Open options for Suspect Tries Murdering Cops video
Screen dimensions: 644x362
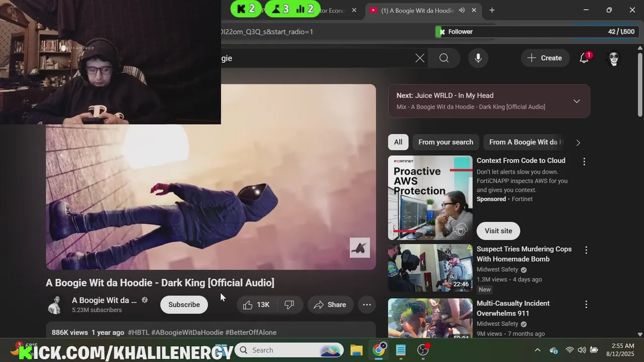(586, 250)
